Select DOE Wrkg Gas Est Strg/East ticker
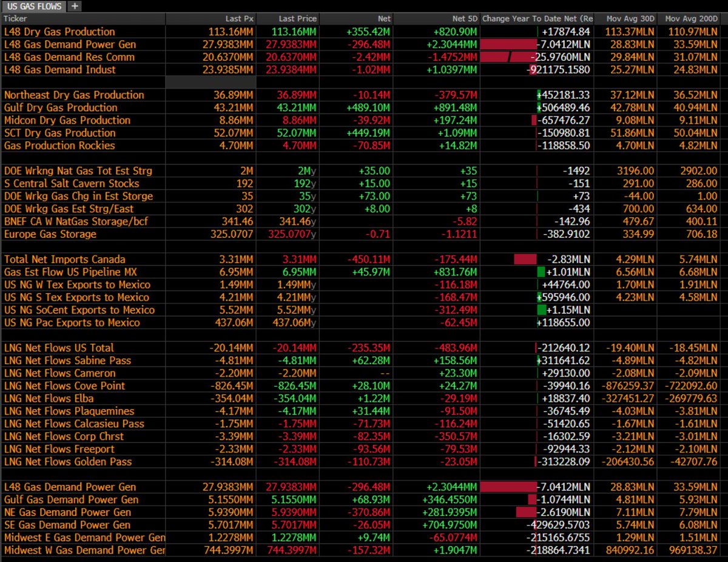 pos(69,209)
